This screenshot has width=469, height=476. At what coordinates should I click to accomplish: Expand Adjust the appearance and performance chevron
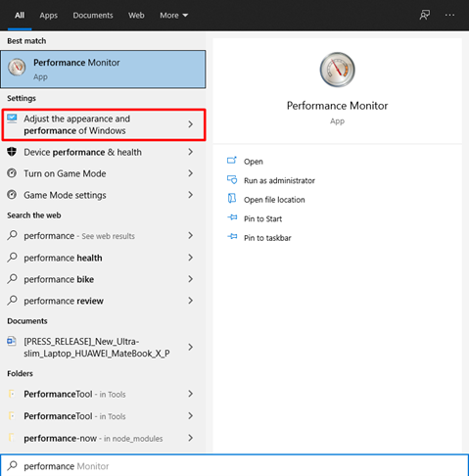click(x=191, y=124)
